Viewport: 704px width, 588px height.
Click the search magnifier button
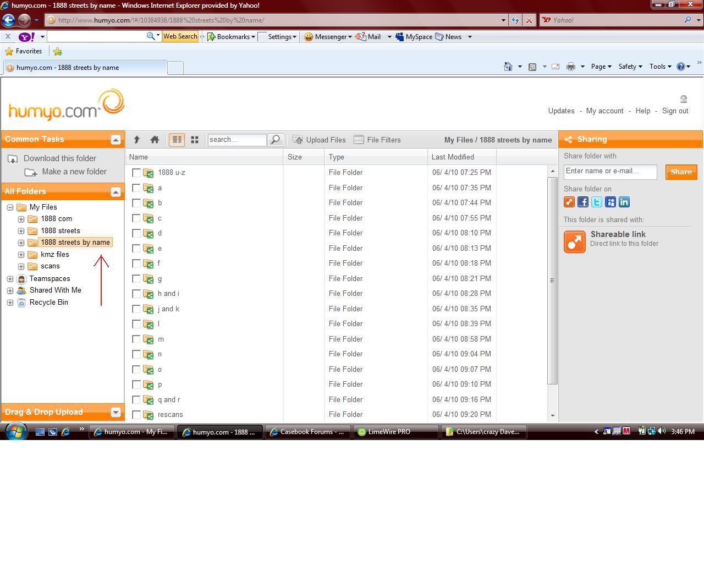tap(275, 140)
